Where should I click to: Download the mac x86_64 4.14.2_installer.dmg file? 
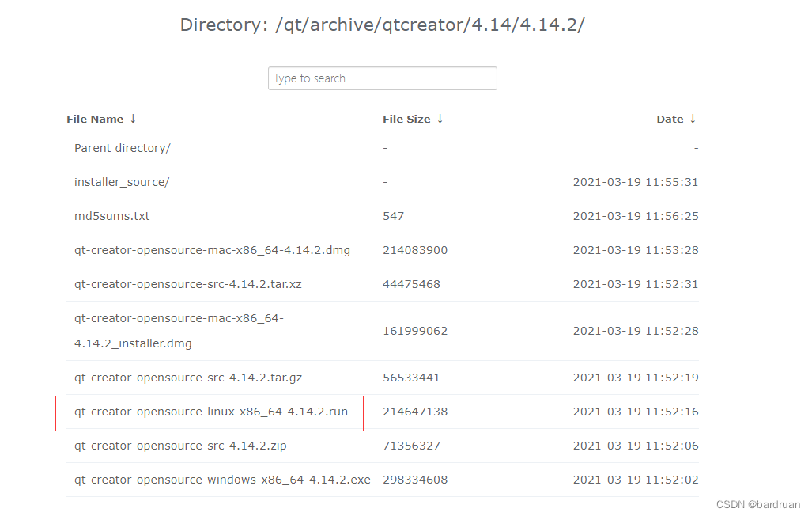pos(179,331)
